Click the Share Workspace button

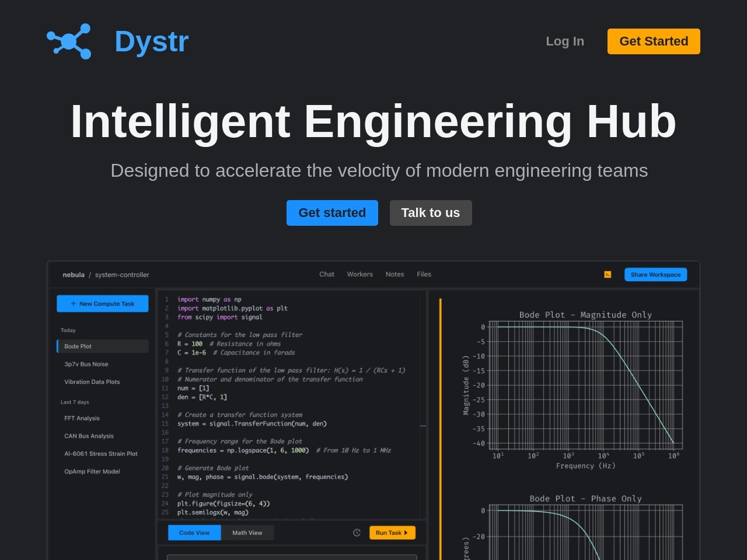point(655,275)
